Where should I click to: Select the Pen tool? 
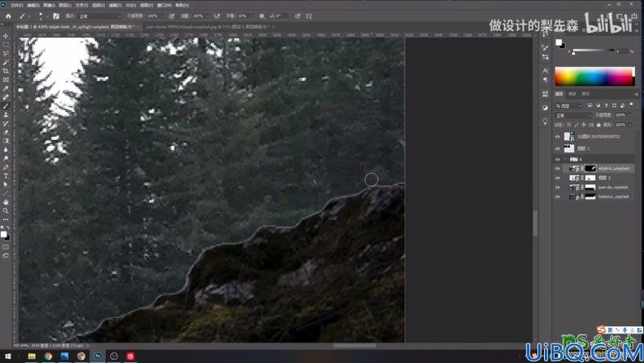(6, 167)
